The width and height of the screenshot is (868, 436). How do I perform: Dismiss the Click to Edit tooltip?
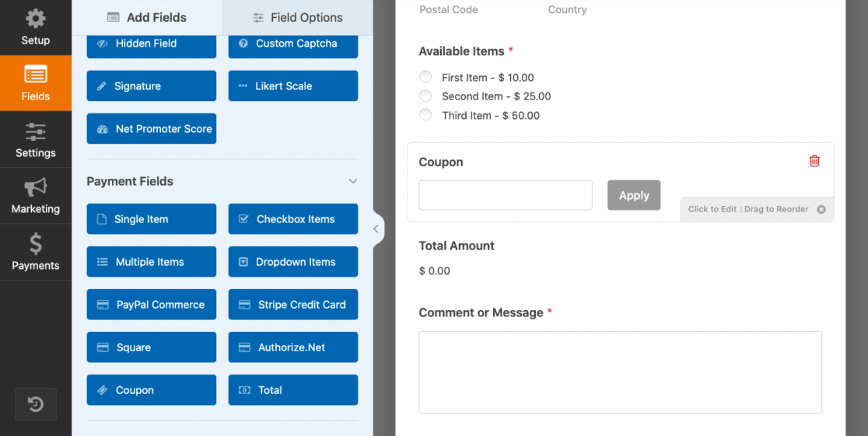pyautogui.click(x=821, y=209)
